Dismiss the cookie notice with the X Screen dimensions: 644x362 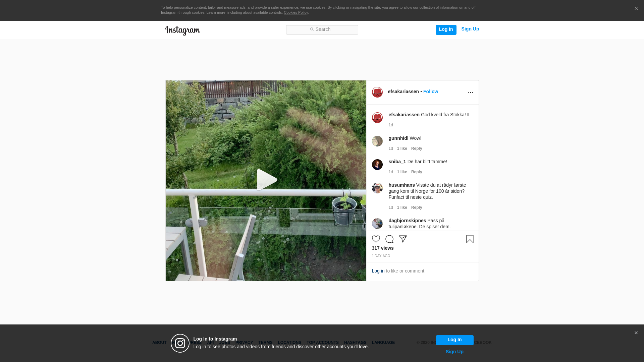pyautogui.click(x=636, y=9)
